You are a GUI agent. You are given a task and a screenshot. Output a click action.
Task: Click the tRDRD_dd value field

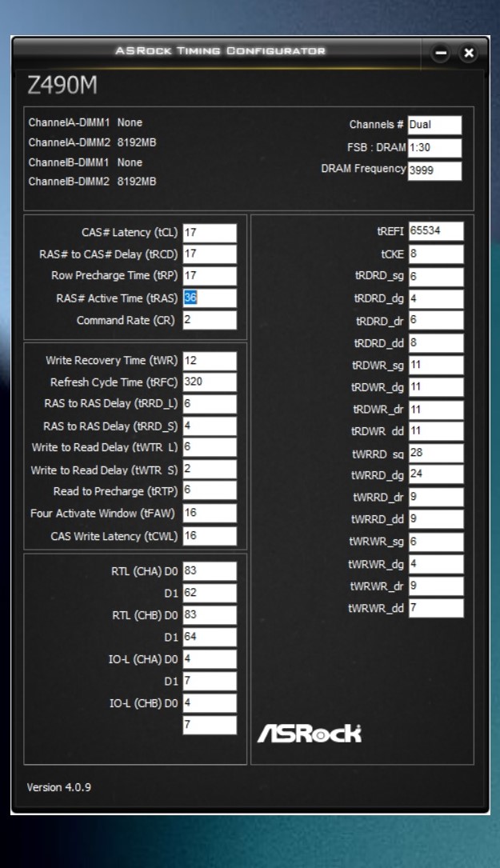tap(436, 343)
